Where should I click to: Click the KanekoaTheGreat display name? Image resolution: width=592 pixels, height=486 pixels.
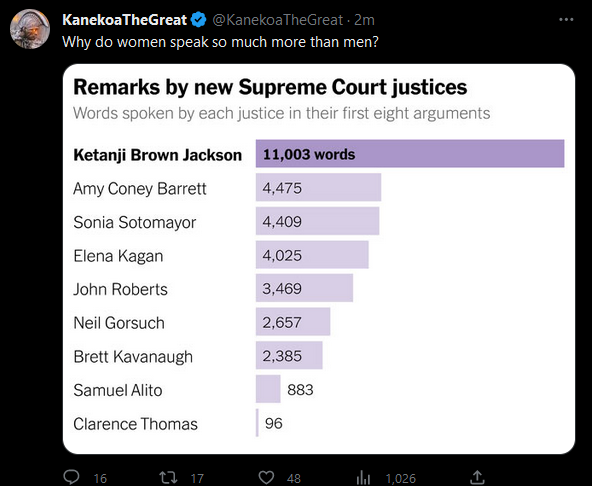coord(124,20)
